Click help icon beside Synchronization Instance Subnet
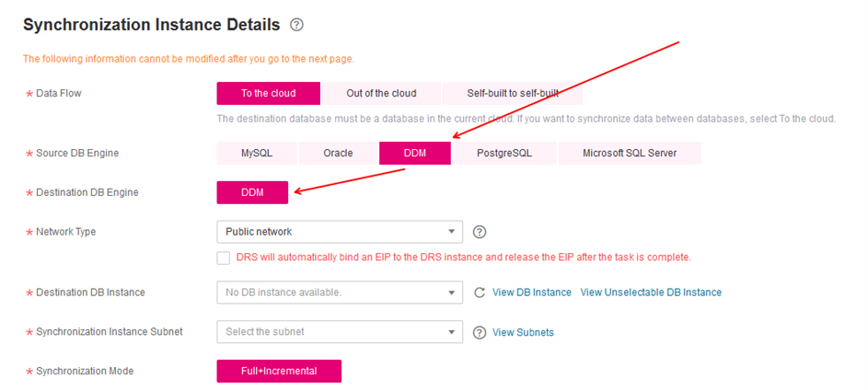Viewport: 868px width, 390px height. pyautogui.click(x=479, y=332)
